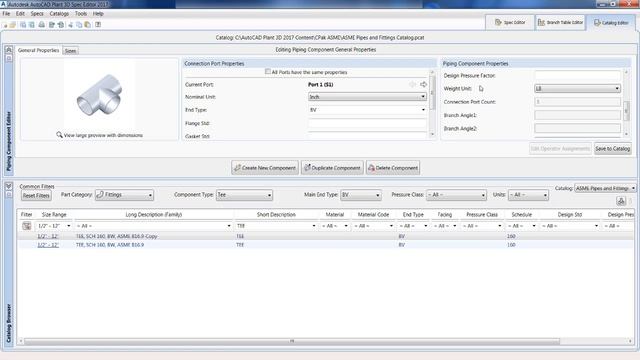640x360 pixels.
Task: Click Save to Catalog button
Action: pos(612,149)
